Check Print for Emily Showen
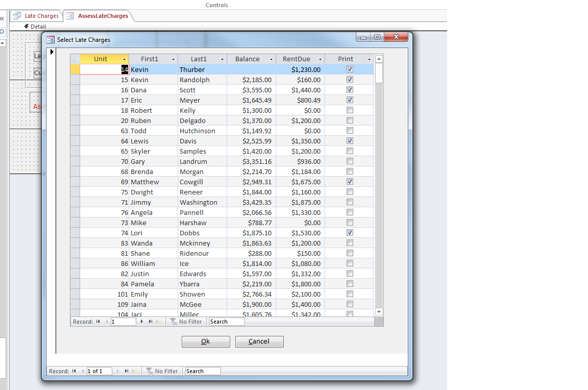Screen dimensions: 588x390 (350, 294)
